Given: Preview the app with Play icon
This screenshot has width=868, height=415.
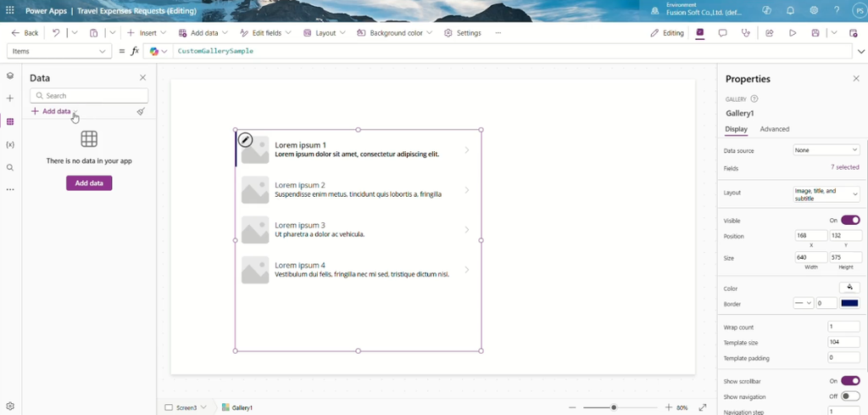Looking at the screenshot, I should click(793, 33).
